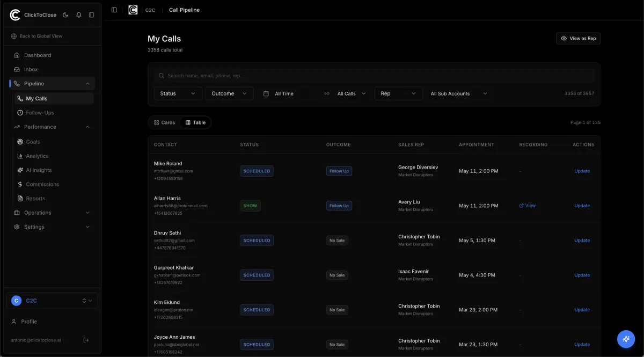Open Analytics page
Screen dimensions: 644x357
coord(53,156)
